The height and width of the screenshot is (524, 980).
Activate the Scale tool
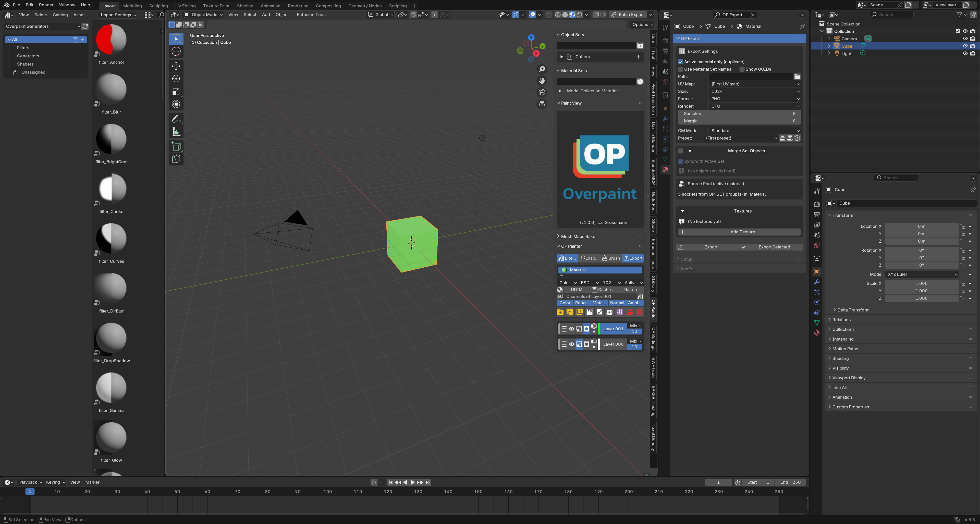click(176, 91)
